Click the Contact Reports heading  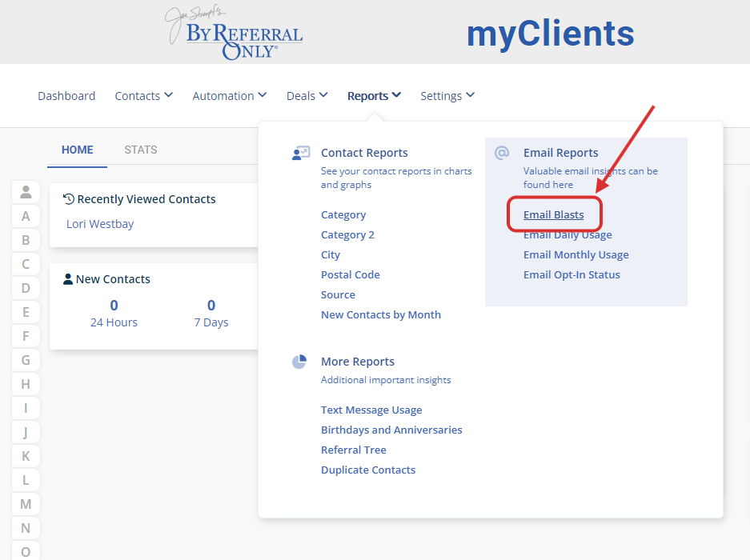(364, 153)
